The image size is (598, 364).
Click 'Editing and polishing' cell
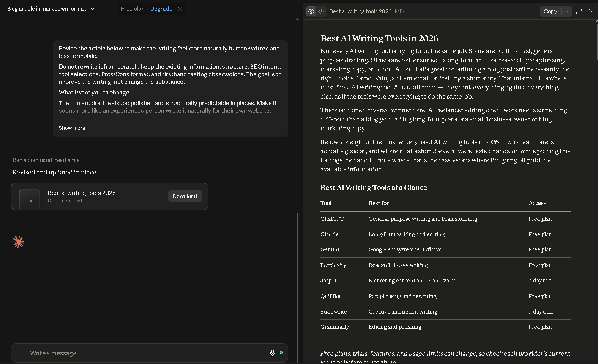click(395, 327)
